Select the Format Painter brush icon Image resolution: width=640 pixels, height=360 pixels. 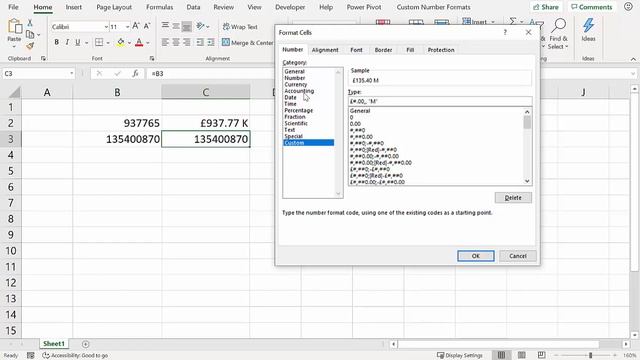tap(30, 46)
